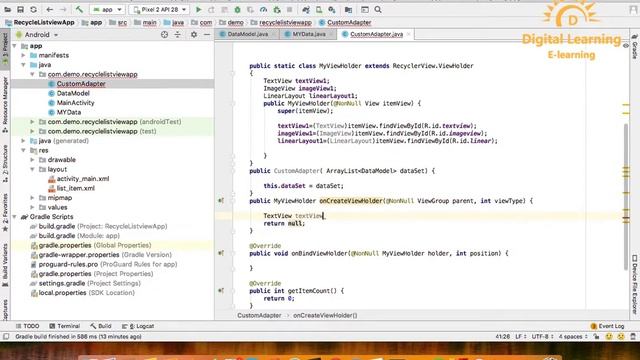
Task: Click the Collapse All icon in Project panel
Action: coord(178,35)
